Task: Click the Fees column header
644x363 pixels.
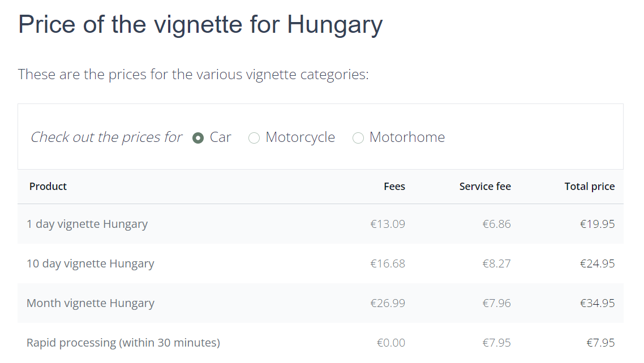Action: coord(394,187)
